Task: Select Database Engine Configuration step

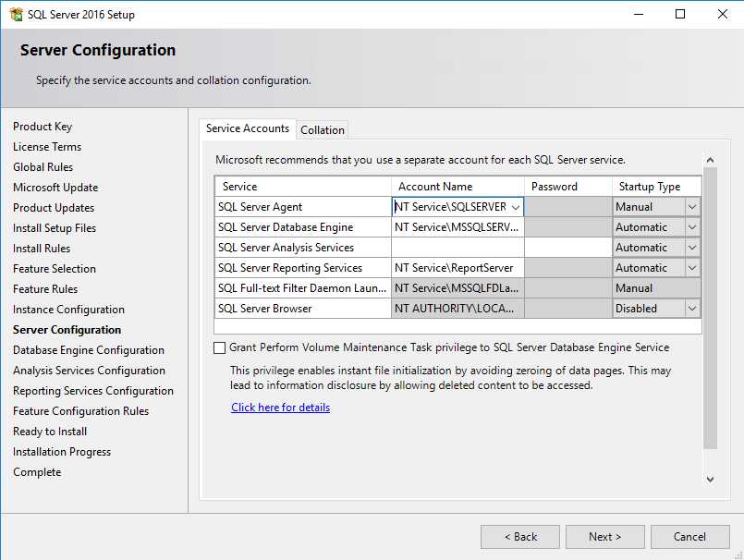Action: (89, 350)
